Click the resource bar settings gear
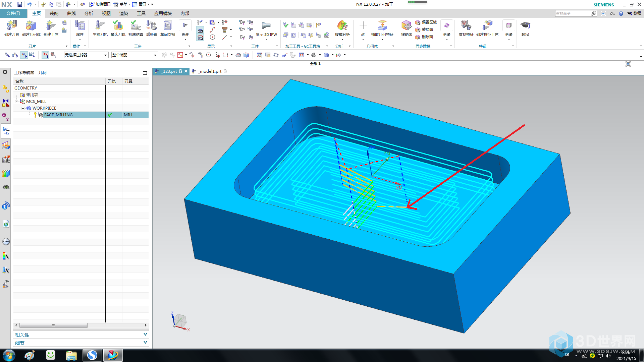This screenshot has height=362, width=644. [x=5, y=72]
